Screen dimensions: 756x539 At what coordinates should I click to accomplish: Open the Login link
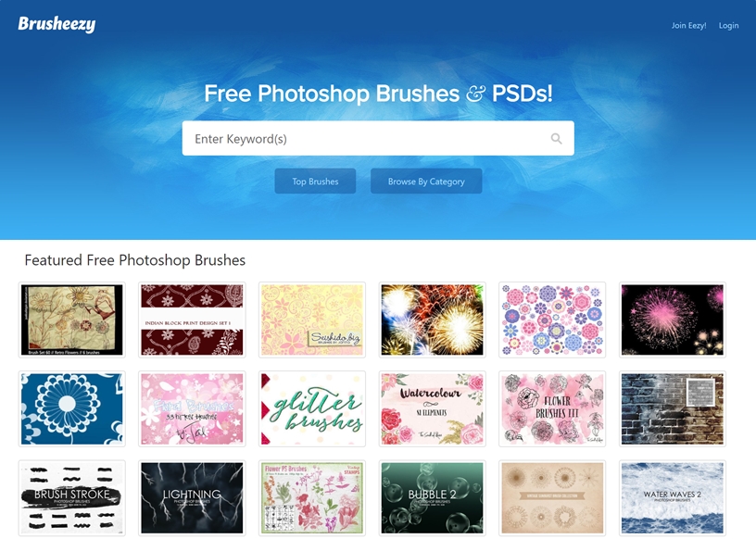[728, 26]
